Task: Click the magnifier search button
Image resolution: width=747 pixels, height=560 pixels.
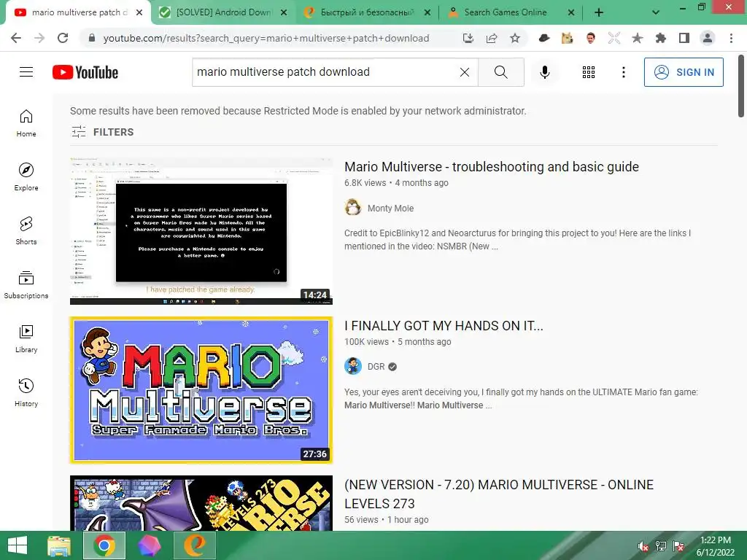Action: (x=500, y=72)
